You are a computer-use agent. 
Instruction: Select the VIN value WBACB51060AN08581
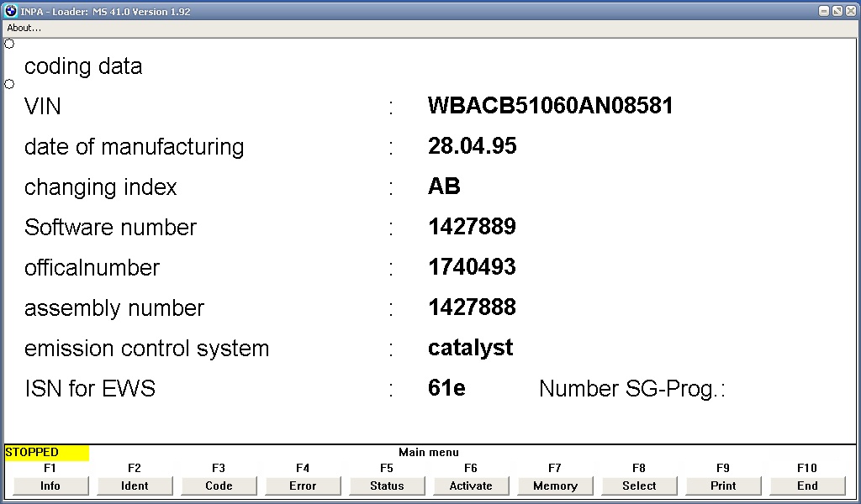(x=550, y=106)
